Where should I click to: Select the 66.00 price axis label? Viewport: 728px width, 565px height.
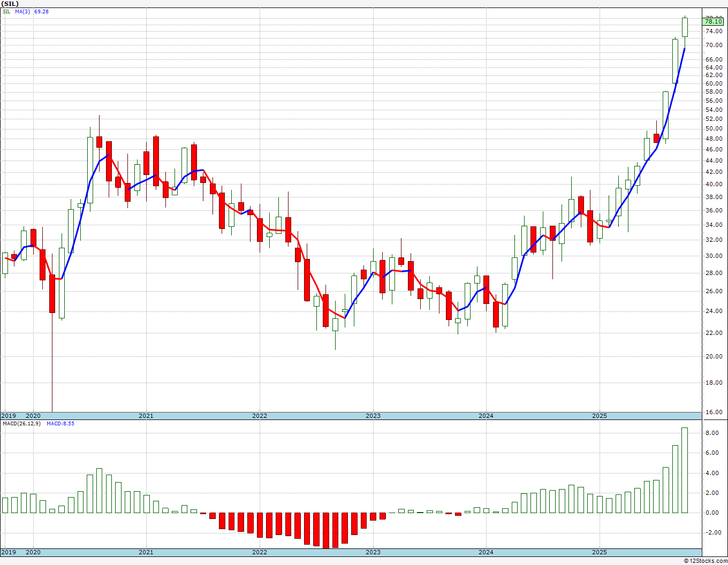(714, 59)
